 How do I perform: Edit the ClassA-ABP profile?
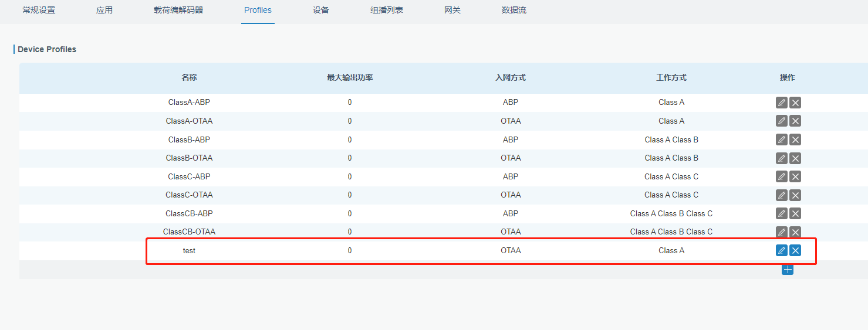[781, 103]
